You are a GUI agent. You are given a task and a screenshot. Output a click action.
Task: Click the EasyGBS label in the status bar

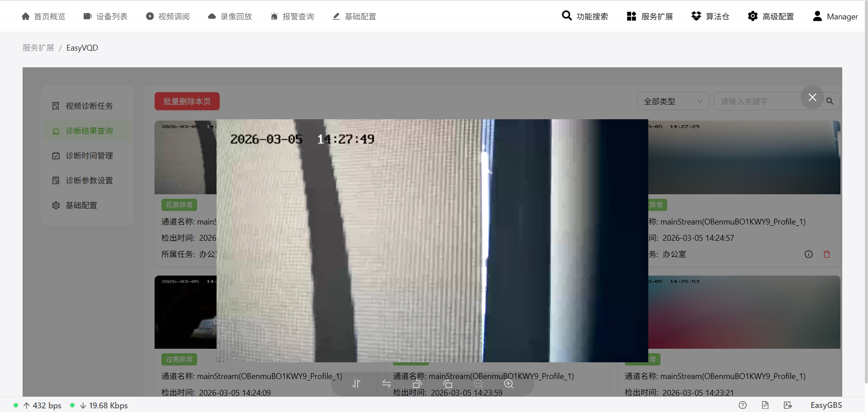pos(826,405)
